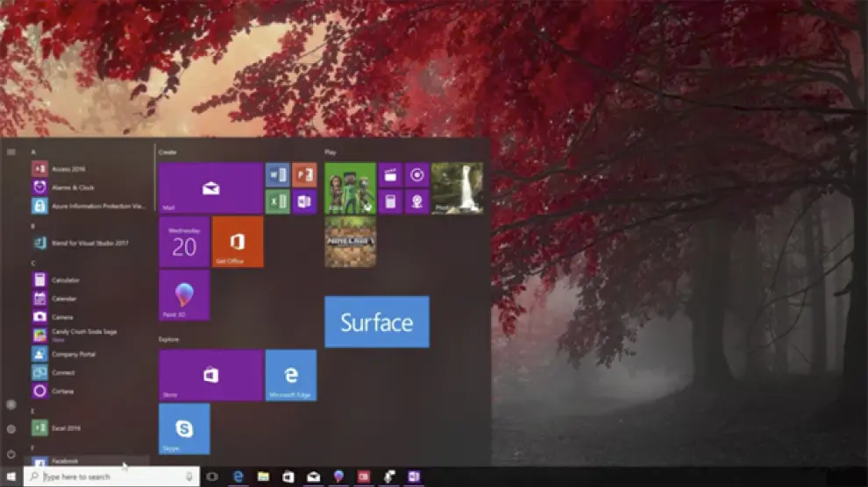Launch the Minecraft tile
The width and height of the screenshot is (868, 487).
(x=350, y=242)
